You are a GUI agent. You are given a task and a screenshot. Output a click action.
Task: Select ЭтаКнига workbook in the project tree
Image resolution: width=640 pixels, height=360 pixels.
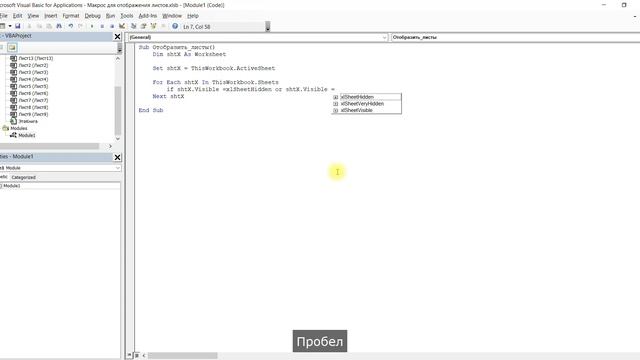tap(28, 121)
